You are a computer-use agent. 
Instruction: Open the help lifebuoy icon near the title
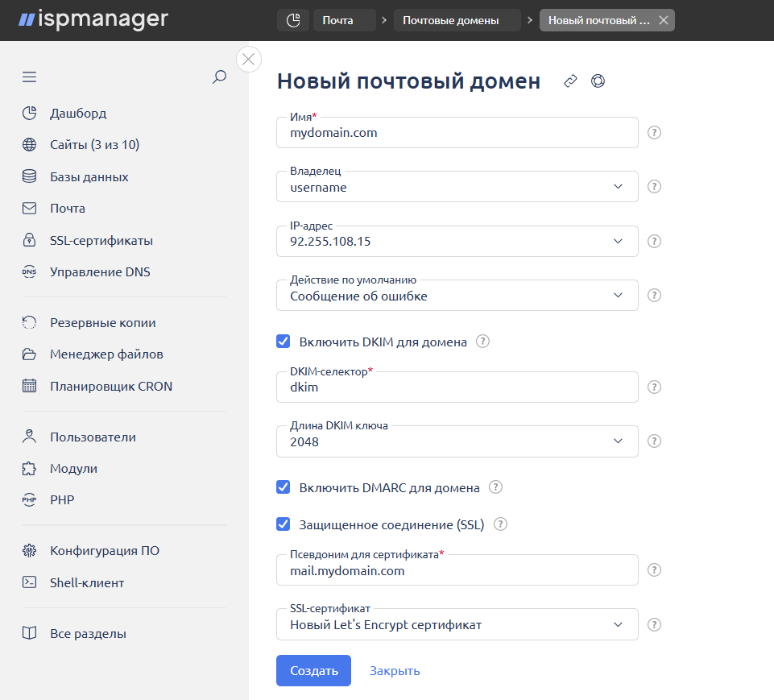click(598, 81)
